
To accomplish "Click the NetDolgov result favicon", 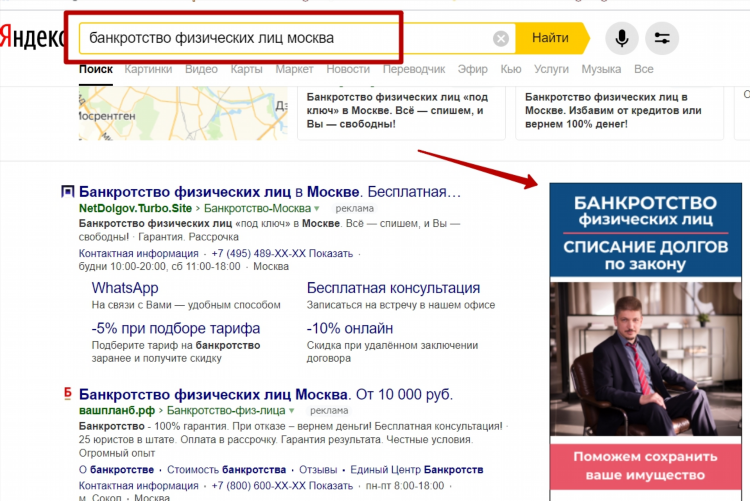I will tap(67, 192).
